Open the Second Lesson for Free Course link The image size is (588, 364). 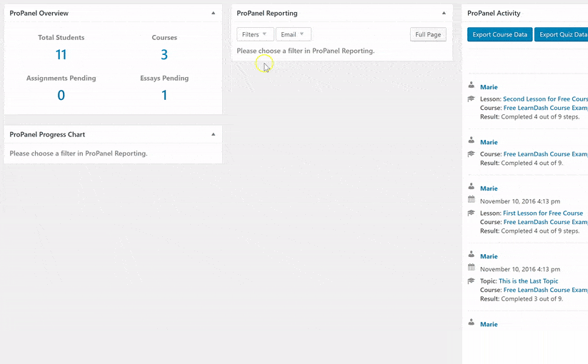pos(545,99)
